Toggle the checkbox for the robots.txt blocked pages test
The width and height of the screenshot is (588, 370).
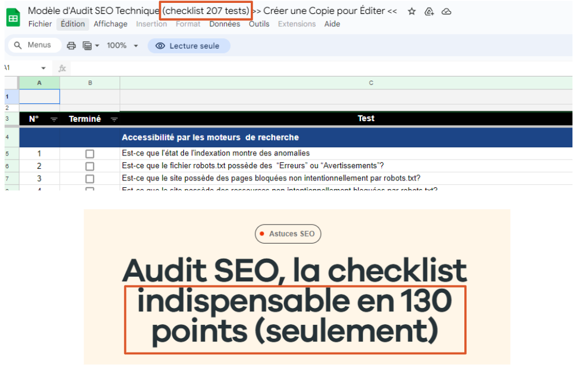tap(90, 179)
